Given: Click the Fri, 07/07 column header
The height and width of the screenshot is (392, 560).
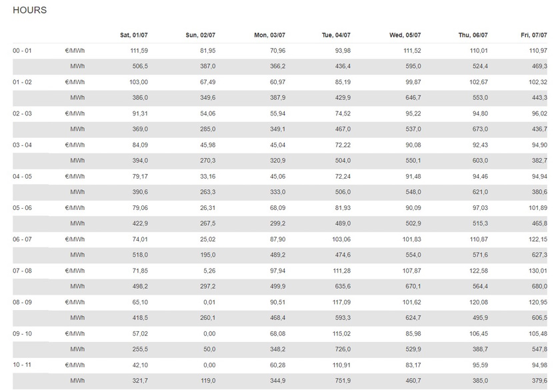Looking at the screenshot, I should point(534,35).
